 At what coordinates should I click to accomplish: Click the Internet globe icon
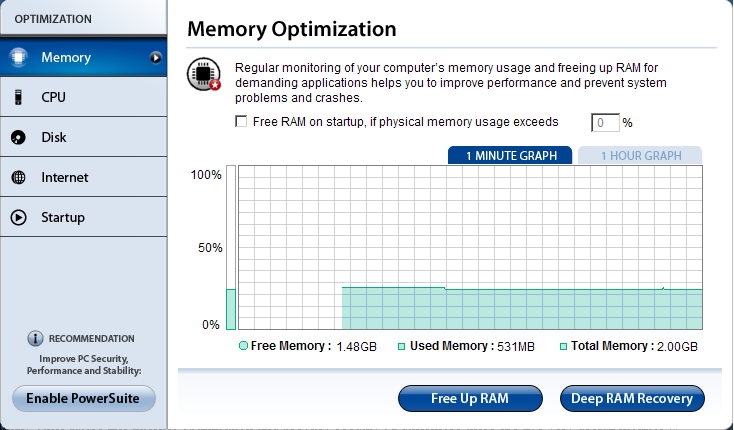coord(18,177)
